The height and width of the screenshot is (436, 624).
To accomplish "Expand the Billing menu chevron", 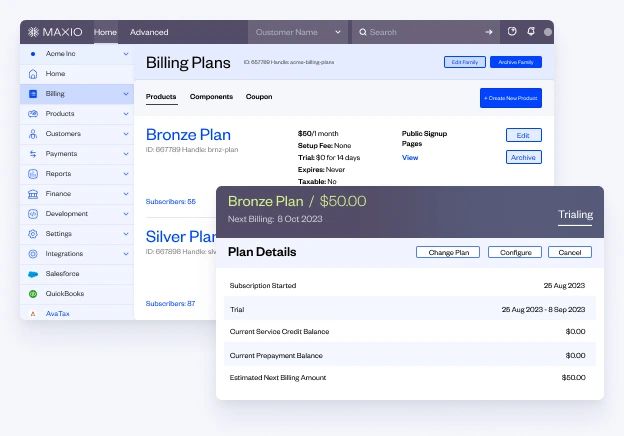I will [x=126, y=94].
